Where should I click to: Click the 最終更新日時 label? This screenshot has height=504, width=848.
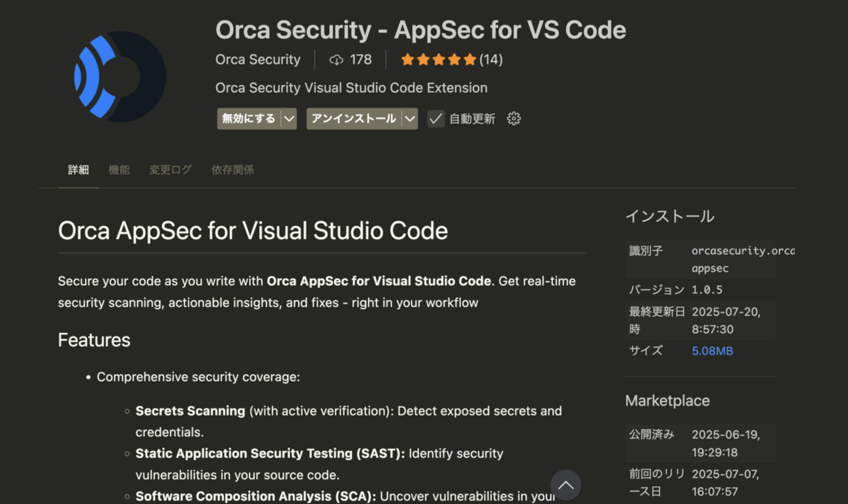click(x=657, y=321)
